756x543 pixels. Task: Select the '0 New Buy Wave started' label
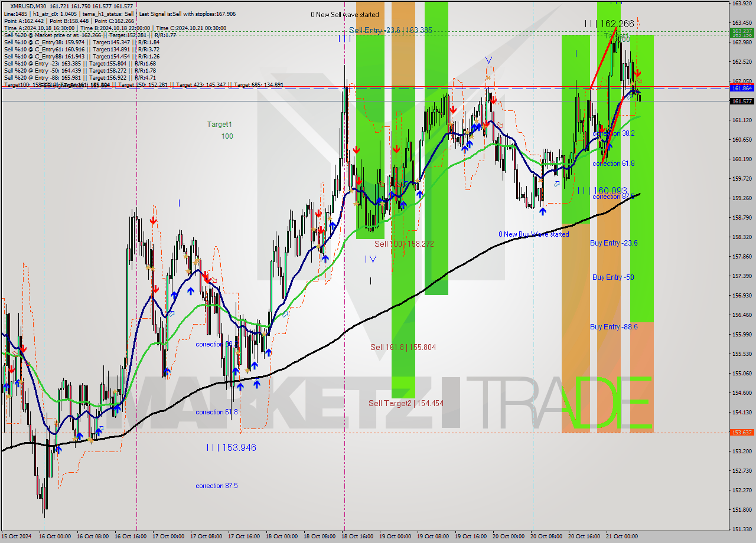click(x=534, y=234)
